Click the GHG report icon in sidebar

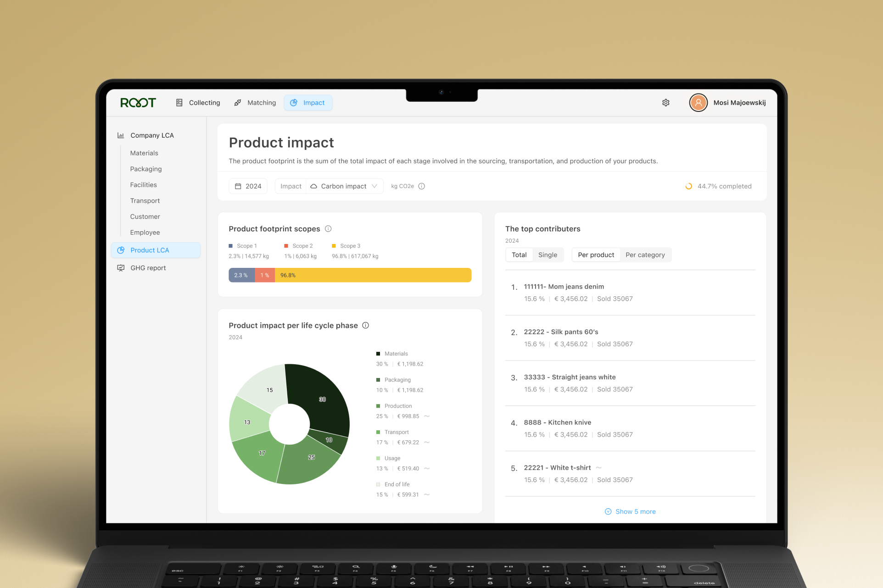121,268
